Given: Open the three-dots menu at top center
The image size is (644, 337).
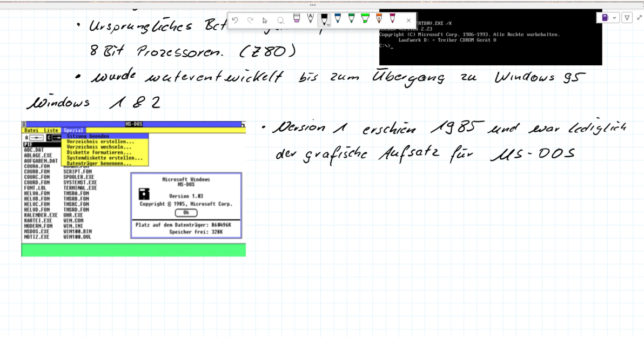Looking at the screenshot, I should 313,5.
